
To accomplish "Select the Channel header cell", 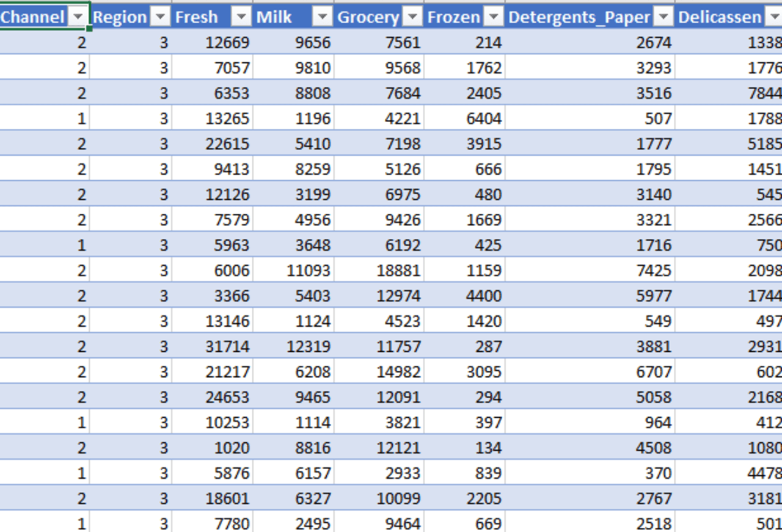I will click(45, 16).
